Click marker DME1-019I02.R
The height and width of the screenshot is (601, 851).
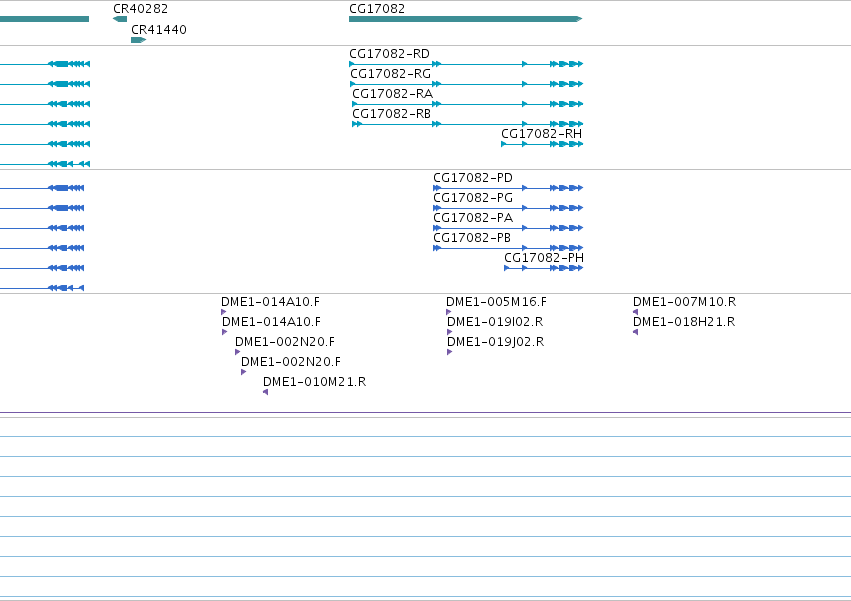pyautogui.click(x=449, y=332)
